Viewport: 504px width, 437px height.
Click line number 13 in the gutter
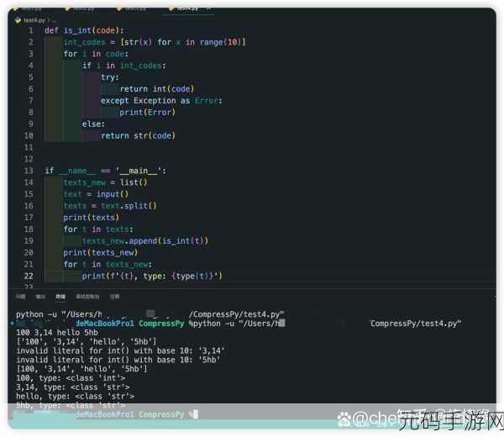click(29, 171)
